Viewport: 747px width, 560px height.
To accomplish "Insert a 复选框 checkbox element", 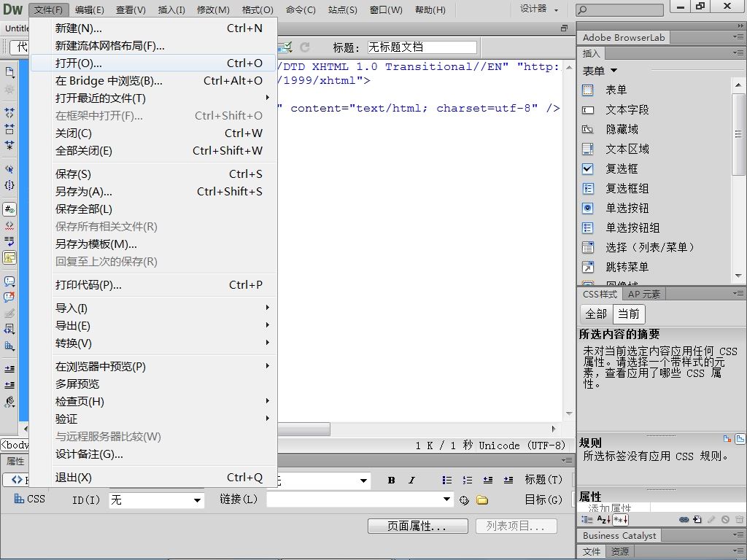I will point(610,168).
